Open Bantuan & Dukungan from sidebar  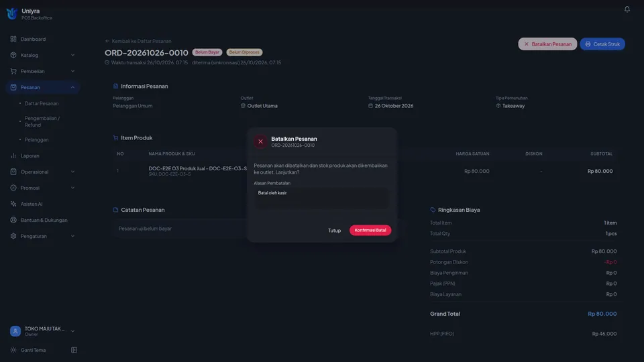tap(43, 220)
